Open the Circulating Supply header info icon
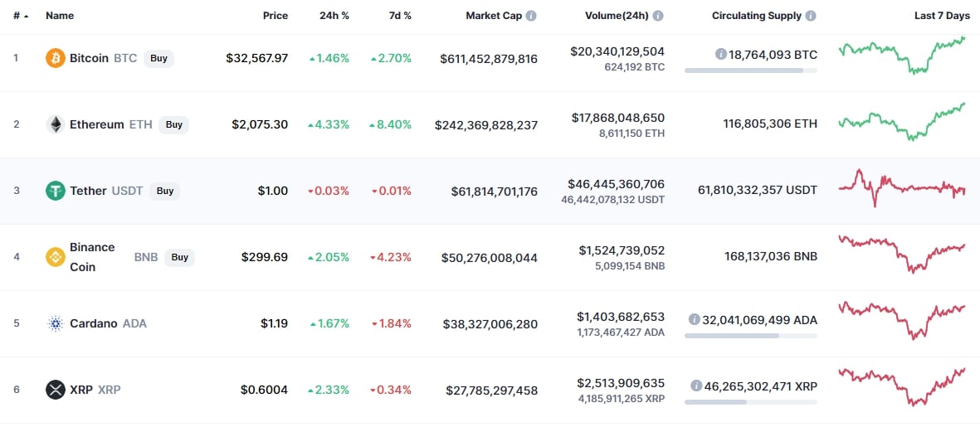 tap(811, 16)
